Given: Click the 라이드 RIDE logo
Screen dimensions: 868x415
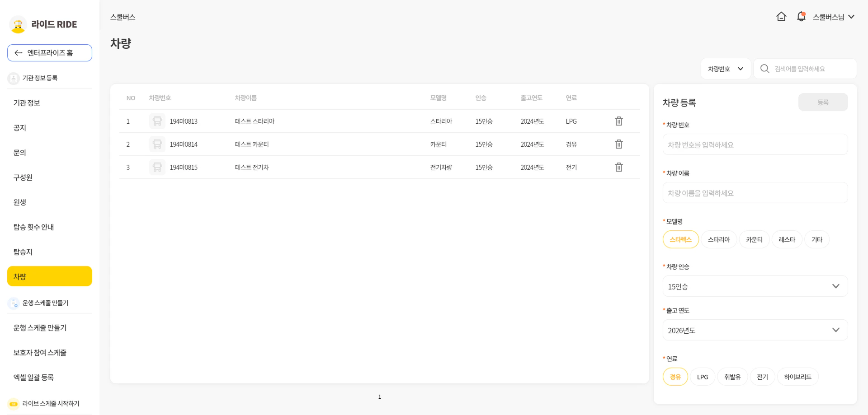Looking at the screenshot, I should [x=43, y=24].
